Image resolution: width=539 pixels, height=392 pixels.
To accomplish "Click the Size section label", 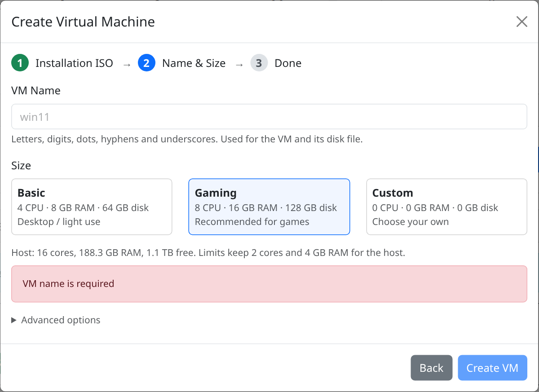I will [21, 166].
